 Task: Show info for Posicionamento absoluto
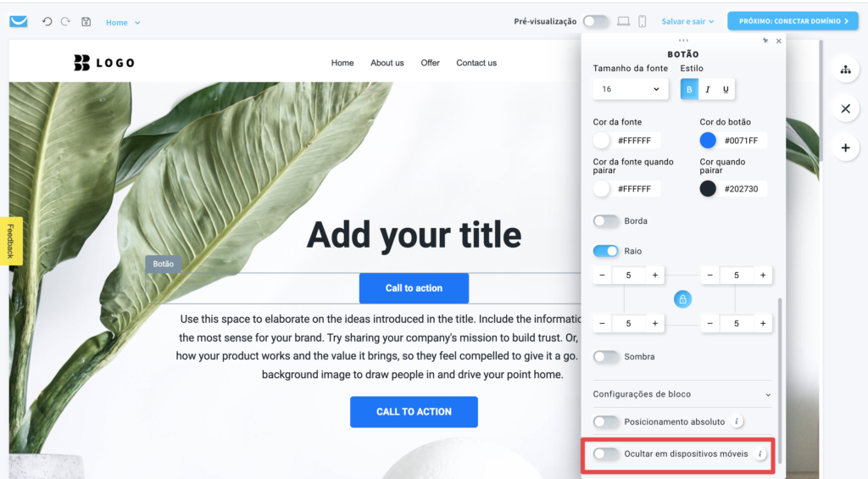(737, 421)
